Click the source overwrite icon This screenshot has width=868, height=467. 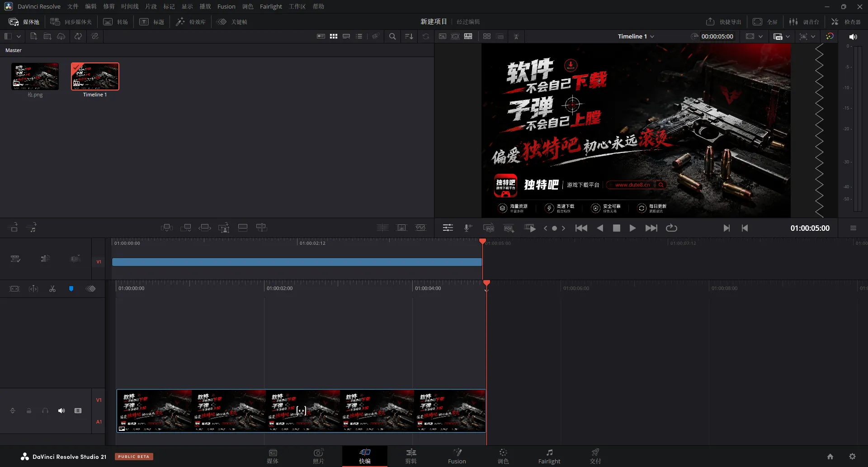[262, 228]
